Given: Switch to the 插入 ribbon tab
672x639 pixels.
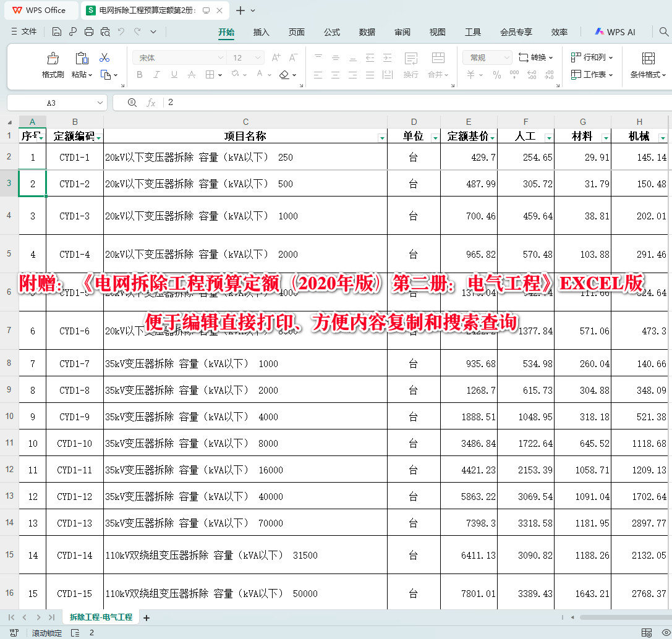Looking at the screenshot, I should (261, 32).
